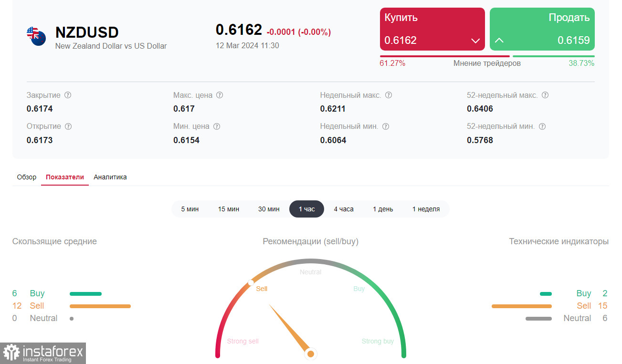Click the down chevron on Купить button
Image resolution: width=622 pixels, height=364 pixels.
(x=475, y=41)
